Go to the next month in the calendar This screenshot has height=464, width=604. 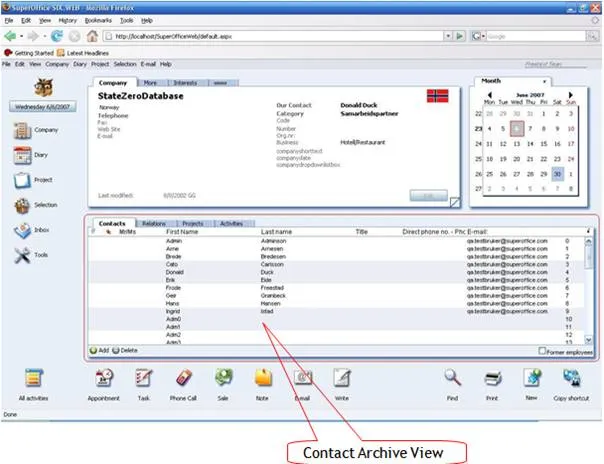574,93
